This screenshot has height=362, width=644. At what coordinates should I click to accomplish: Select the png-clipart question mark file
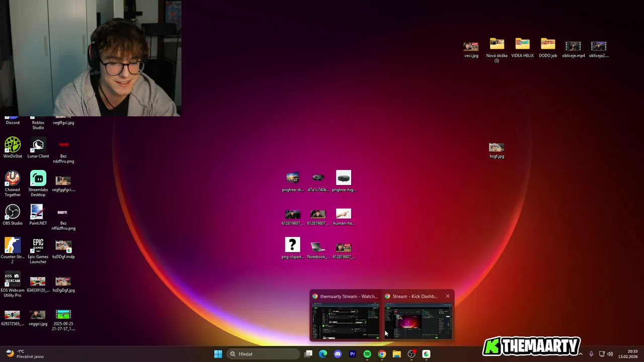click(x=292, y=248)
